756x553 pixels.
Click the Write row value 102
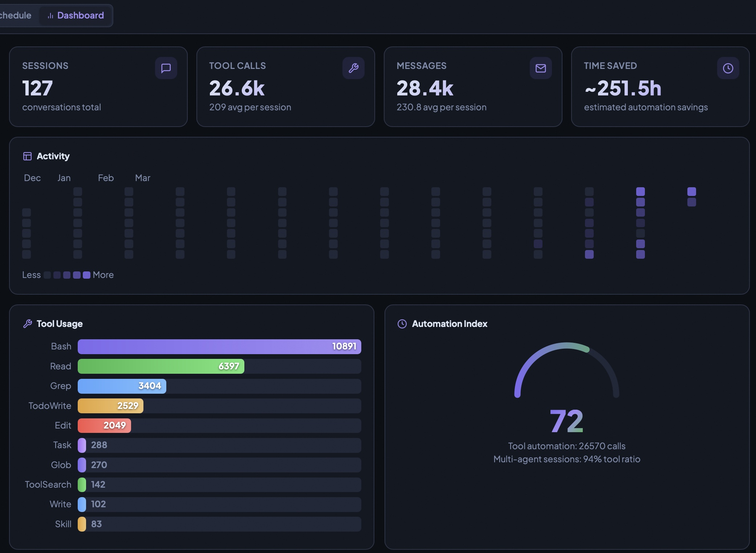(x=98, y=504)
